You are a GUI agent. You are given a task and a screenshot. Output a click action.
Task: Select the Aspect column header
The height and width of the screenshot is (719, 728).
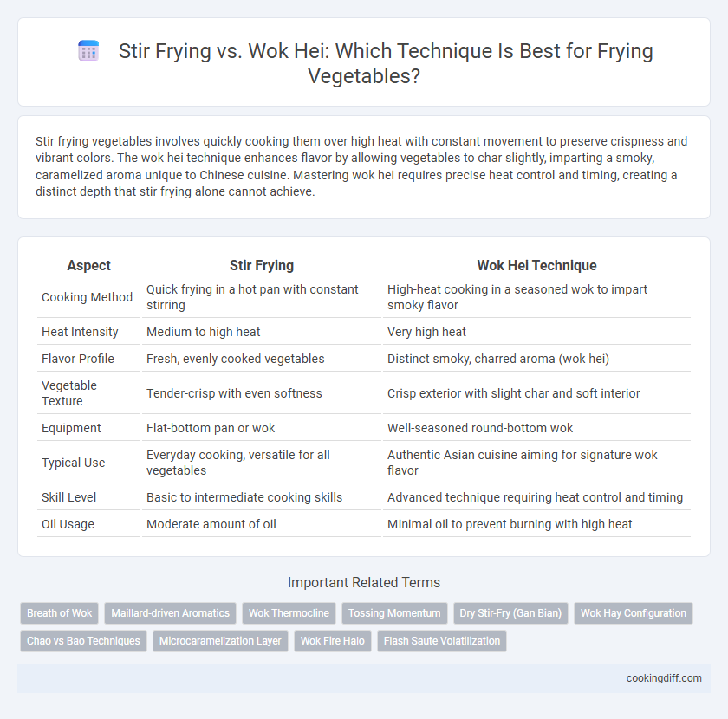(x=88, y=265)
